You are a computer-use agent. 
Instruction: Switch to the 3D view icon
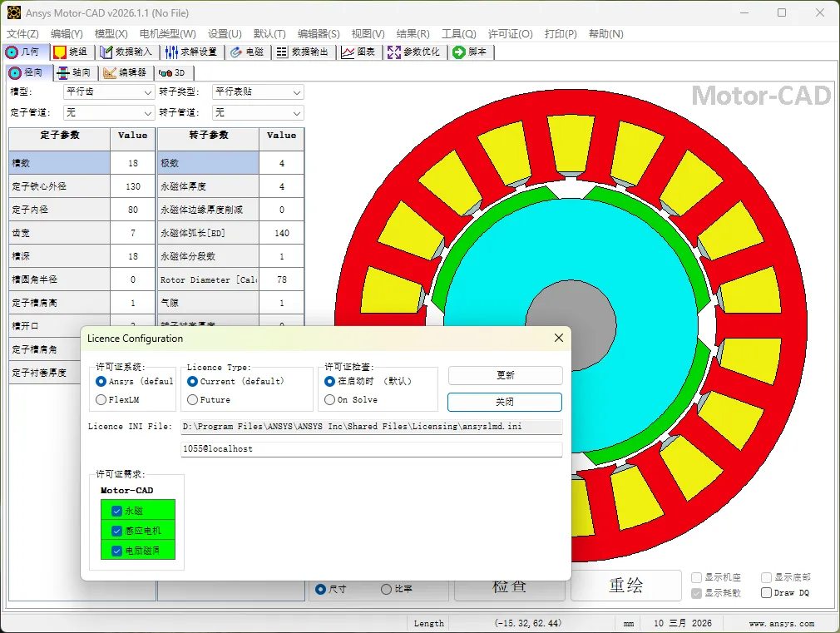[166, 73]
